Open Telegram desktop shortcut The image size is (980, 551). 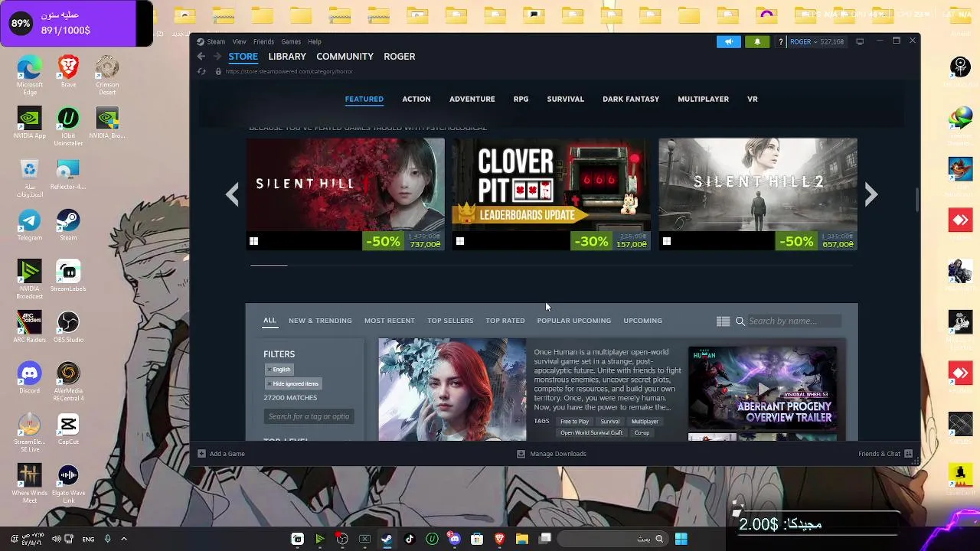pyautogui.click(x=30, y=225)
